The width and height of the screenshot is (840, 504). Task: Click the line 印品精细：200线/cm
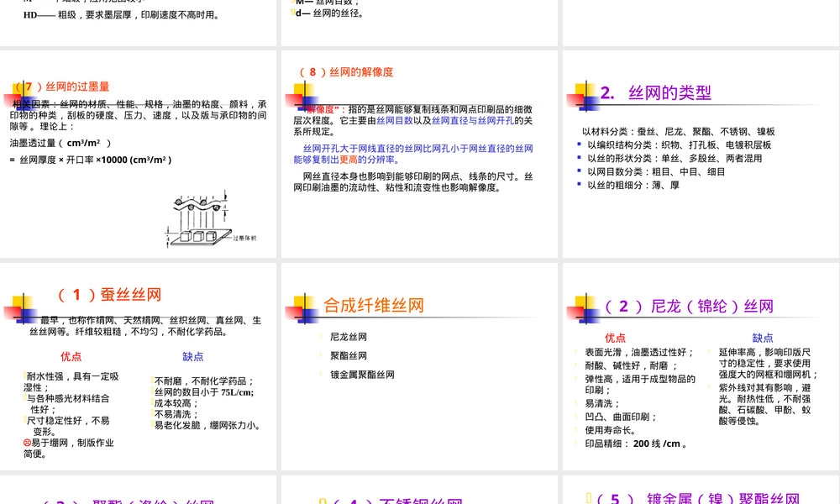636,444
